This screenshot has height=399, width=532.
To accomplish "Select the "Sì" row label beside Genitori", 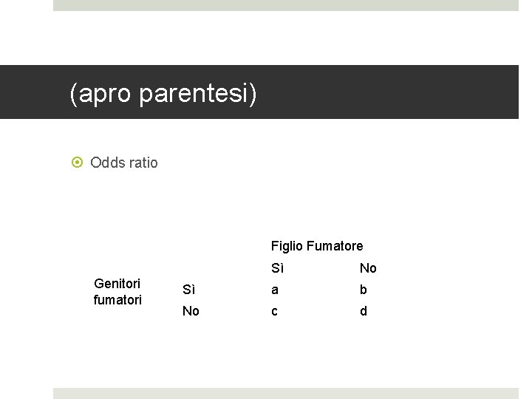I will click(189, 290).
